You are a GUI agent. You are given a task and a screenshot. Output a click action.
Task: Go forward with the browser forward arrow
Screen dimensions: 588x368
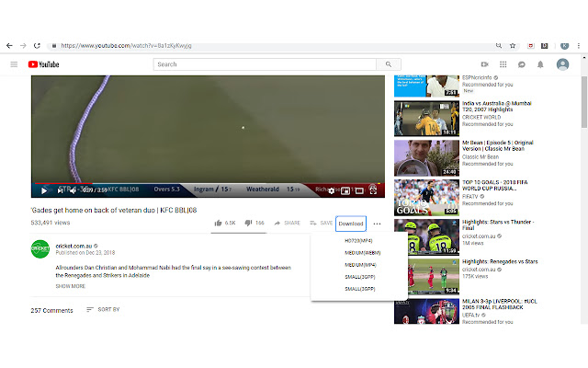pos(23,46)
